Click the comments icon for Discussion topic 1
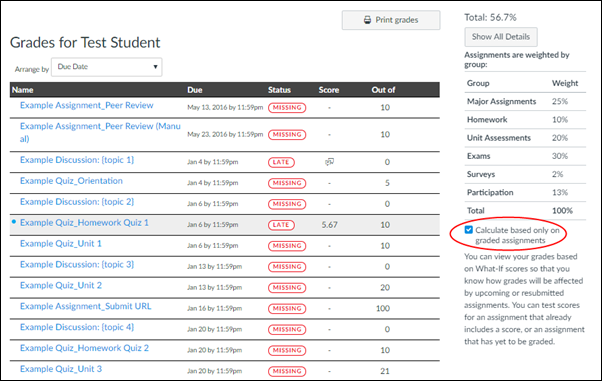 pos(329,162)
